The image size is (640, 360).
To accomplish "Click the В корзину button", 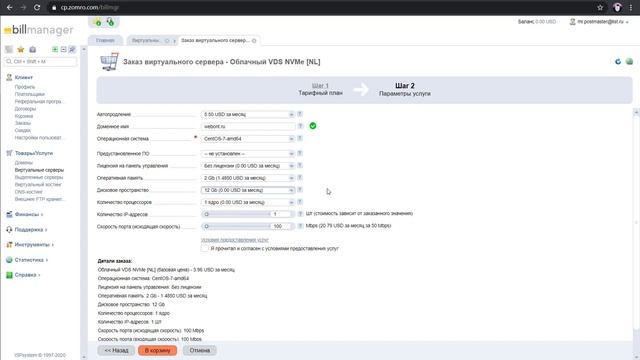I will coord(158,350).
